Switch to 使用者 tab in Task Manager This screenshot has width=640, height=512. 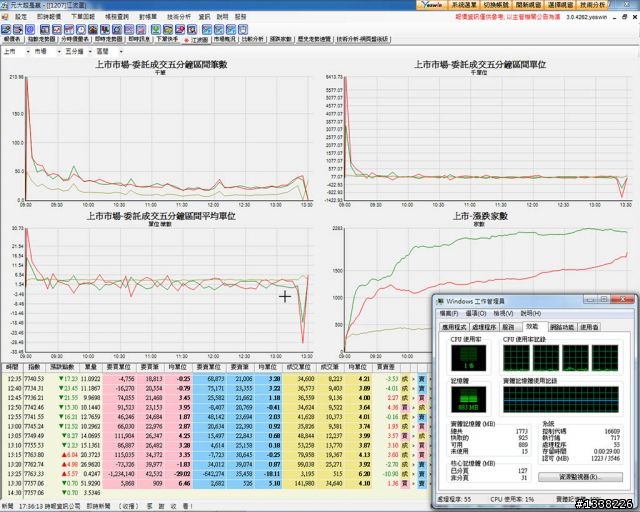(589, 327)
